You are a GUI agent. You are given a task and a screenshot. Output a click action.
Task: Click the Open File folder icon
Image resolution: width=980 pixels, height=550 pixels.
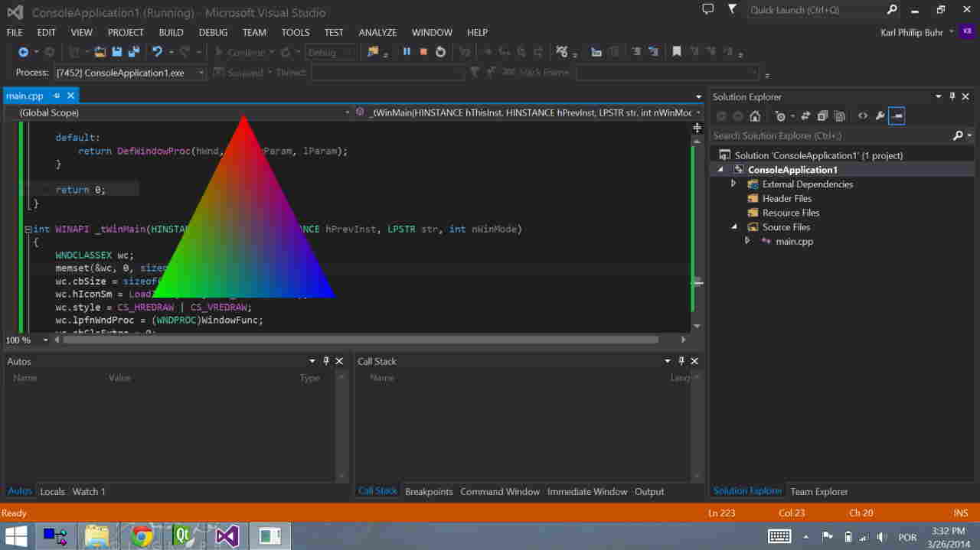click(100, 52)
